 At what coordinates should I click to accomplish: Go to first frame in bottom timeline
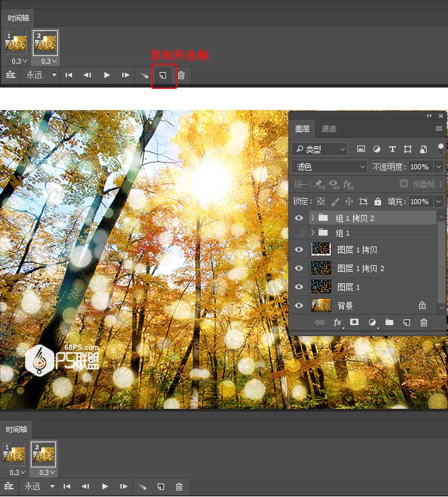66,486
